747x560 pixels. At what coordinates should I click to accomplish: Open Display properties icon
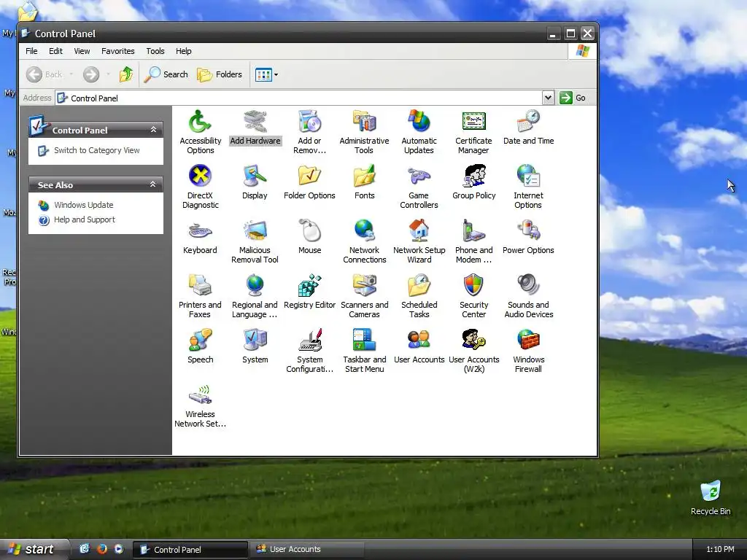(255, 182)
